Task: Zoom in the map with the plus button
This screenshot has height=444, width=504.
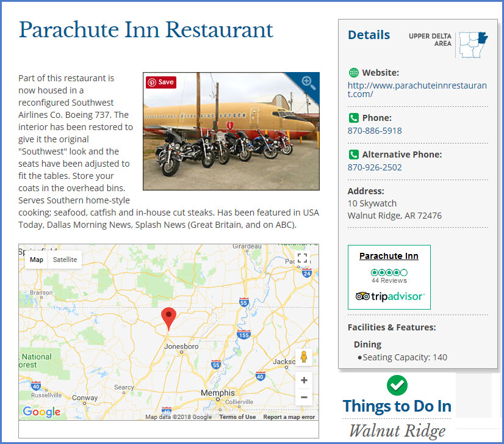Action: [304, 380]
